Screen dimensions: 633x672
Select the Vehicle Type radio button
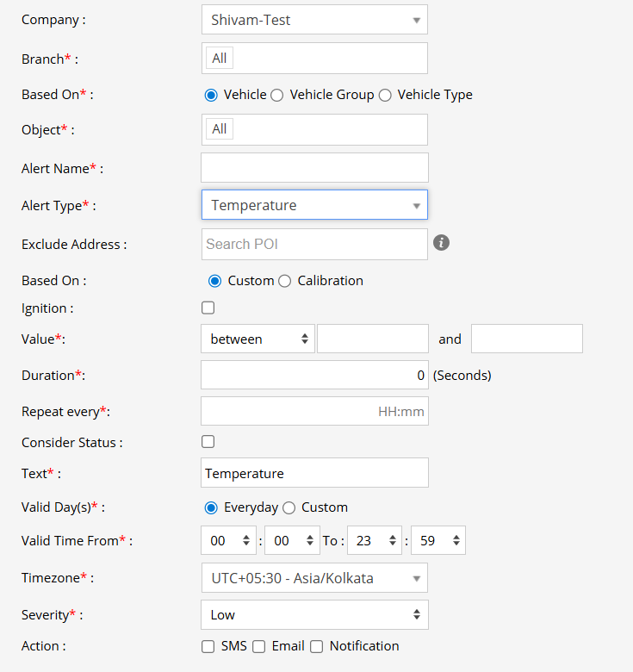click(x=385, y=96)
